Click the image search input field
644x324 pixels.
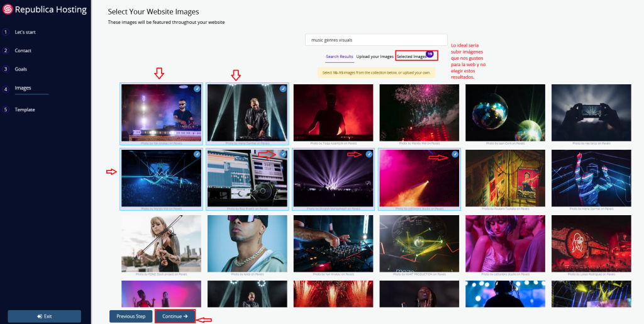[x=376, y=40]
